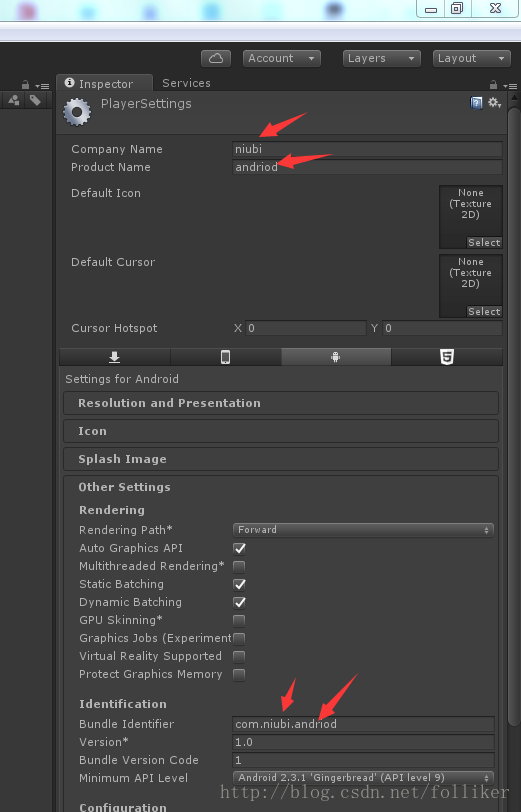Click the PlayerSettings gear asset icon
521x812 pixels.
click(77, 112)
